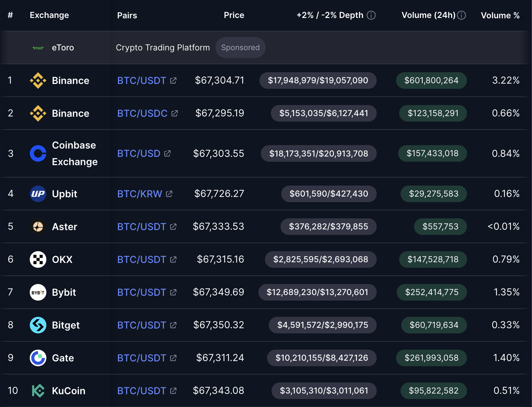
Task: Click the Binance exchange logo
Action: pos(38,81)
